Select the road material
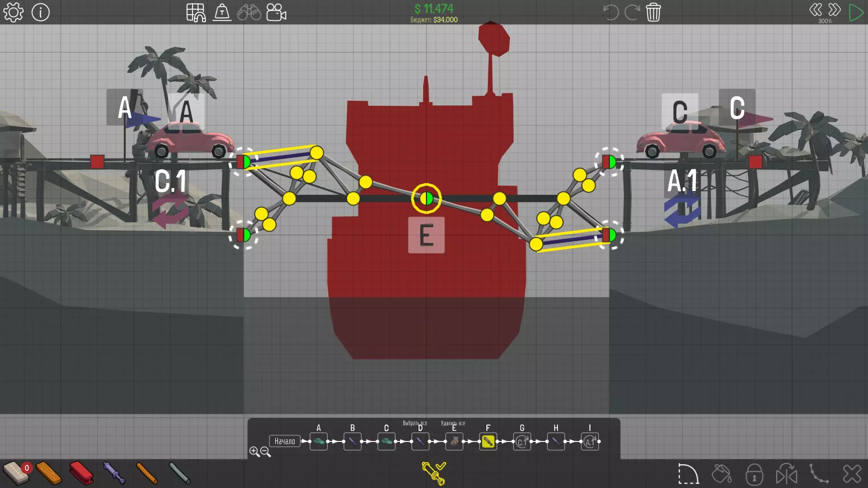 tap(16, 473)
